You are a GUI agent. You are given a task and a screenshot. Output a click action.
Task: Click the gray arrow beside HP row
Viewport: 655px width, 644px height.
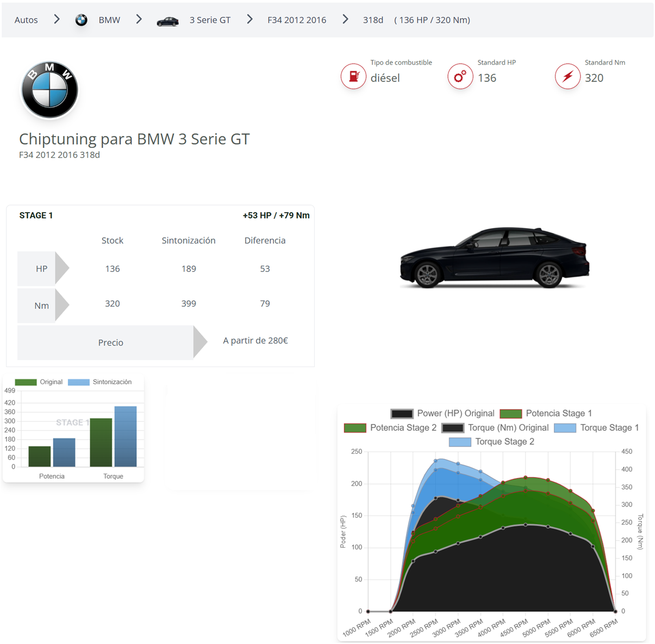click(62, 268)
